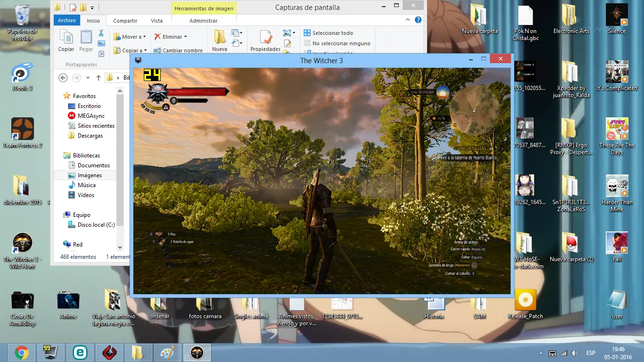Select the 'Papelera de reciclaje' desktop icon
Viewport: 644px width, 362px height.
pos(22,23)
